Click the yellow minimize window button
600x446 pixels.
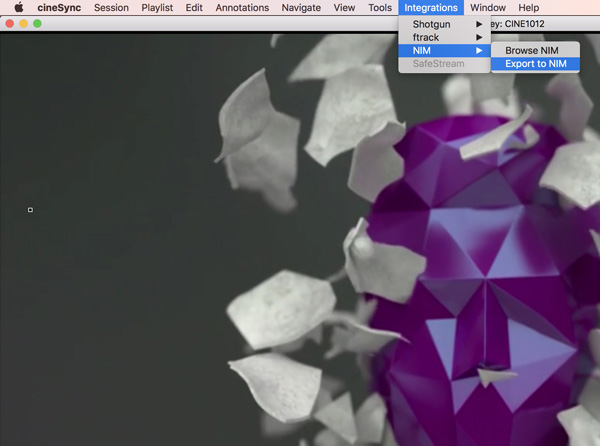click(23, 24)
